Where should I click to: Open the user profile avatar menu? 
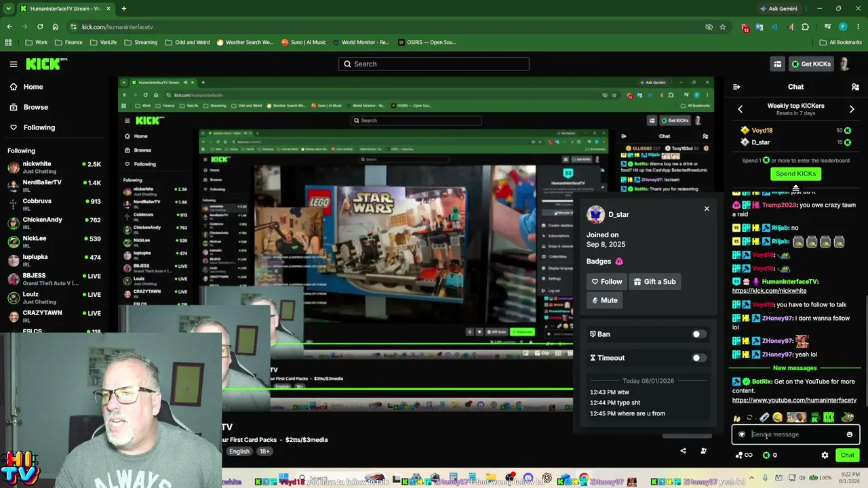(844, 64)
